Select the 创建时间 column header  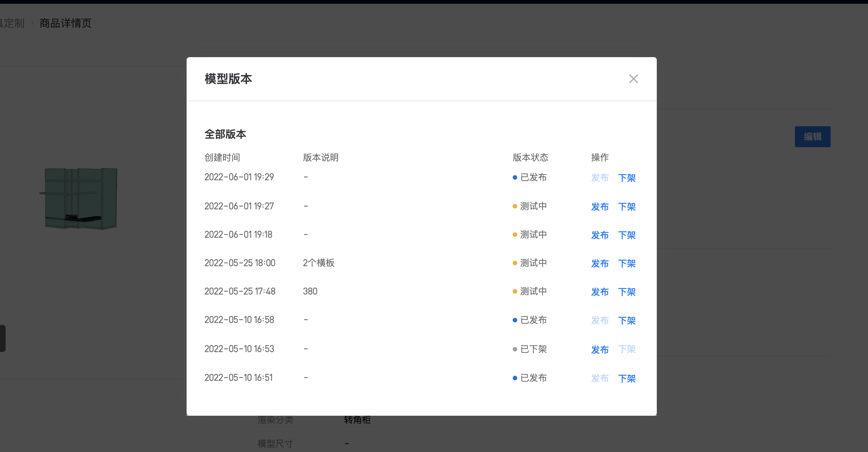coord(222,157)
